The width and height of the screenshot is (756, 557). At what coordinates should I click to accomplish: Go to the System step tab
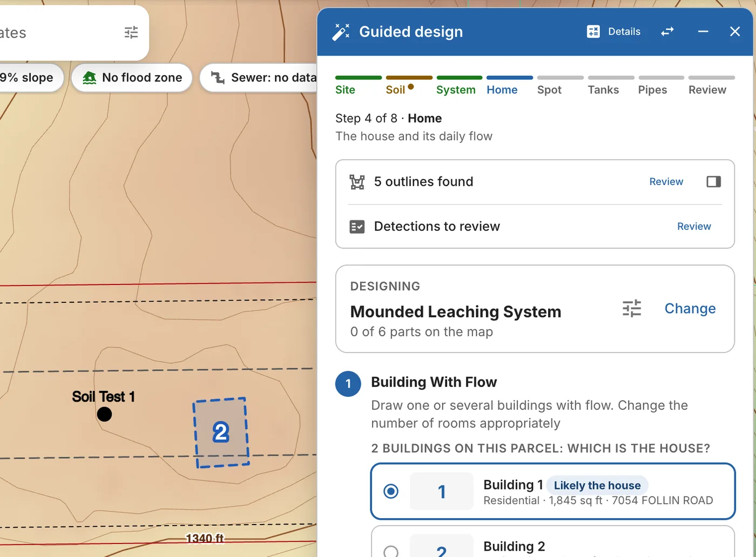(456, 90)
